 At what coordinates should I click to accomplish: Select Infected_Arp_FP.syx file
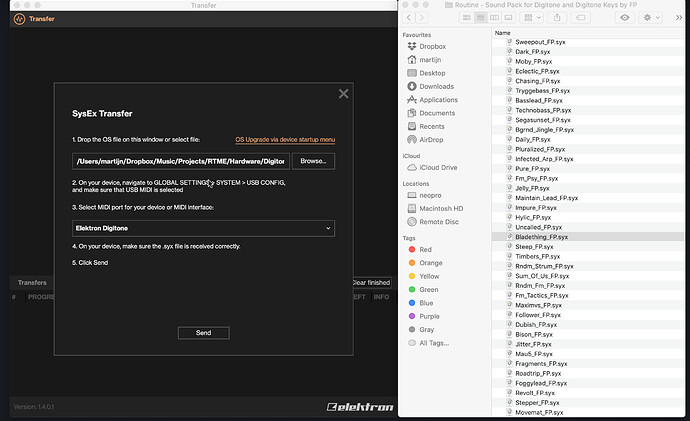click(544, 159)
